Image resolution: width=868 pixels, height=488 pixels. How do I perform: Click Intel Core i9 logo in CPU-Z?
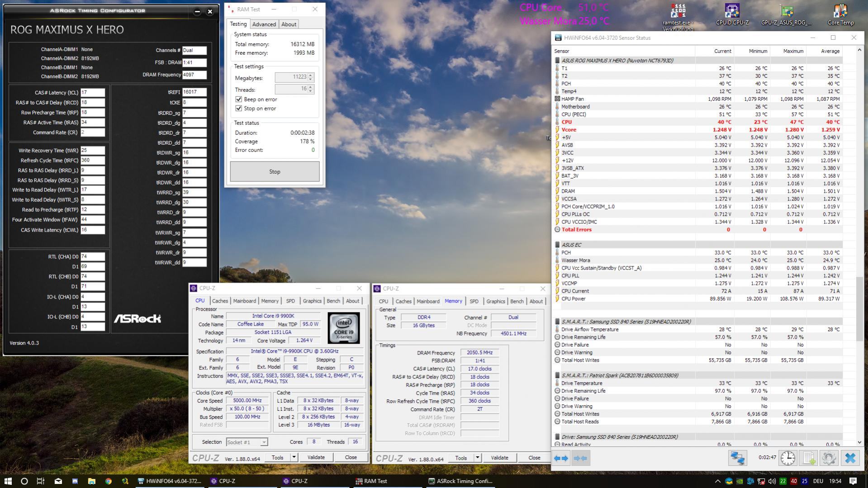pyautogui.click(x=344, y=328)
